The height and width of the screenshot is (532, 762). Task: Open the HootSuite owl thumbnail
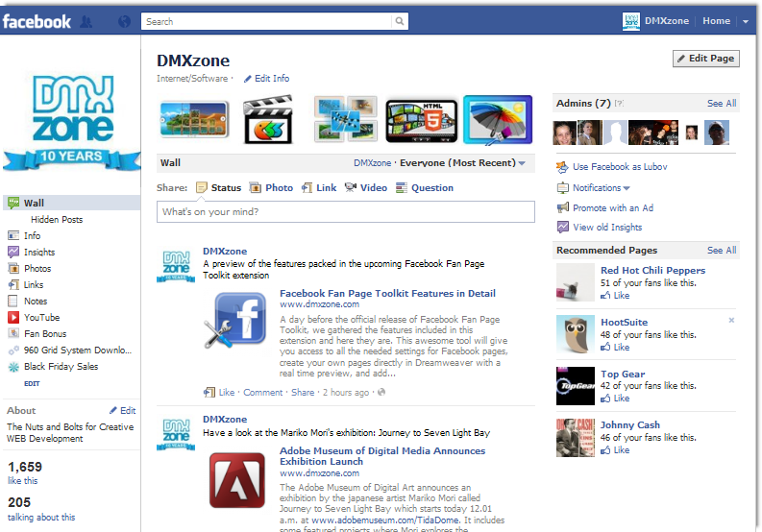(576, 334)
